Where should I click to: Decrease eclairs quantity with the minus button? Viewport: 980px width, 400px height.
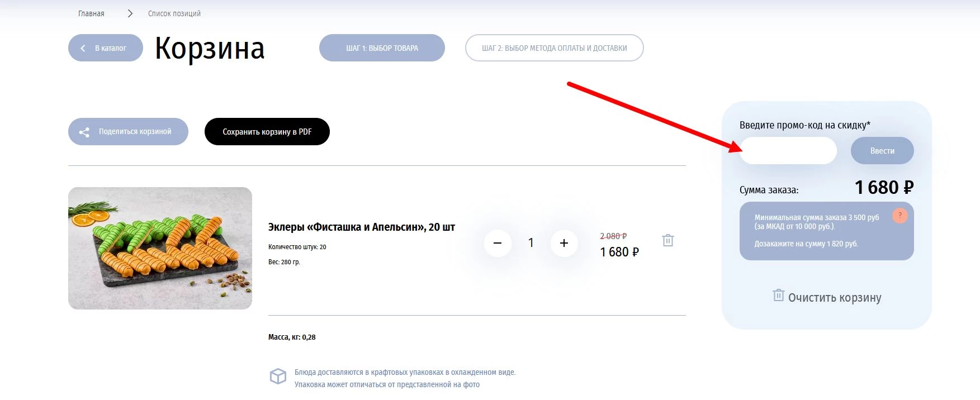coord(498,243)
